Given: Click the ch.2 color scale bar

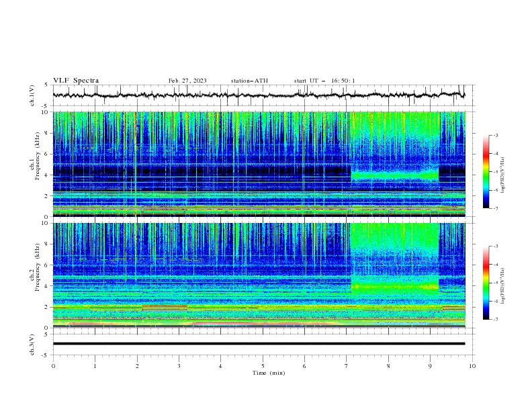Looking at the screenshot, I should pos(486,283).
